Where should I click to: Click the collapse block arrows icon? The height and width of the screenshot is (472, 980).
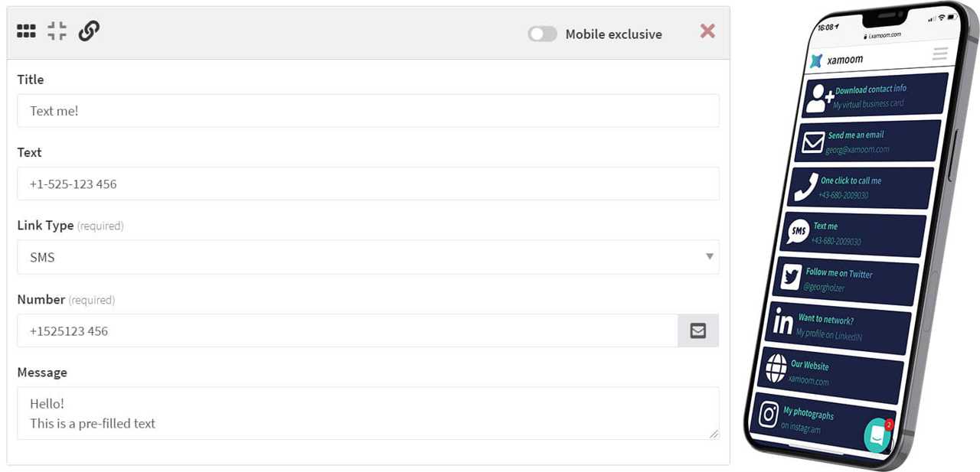(x=57, y=31)
